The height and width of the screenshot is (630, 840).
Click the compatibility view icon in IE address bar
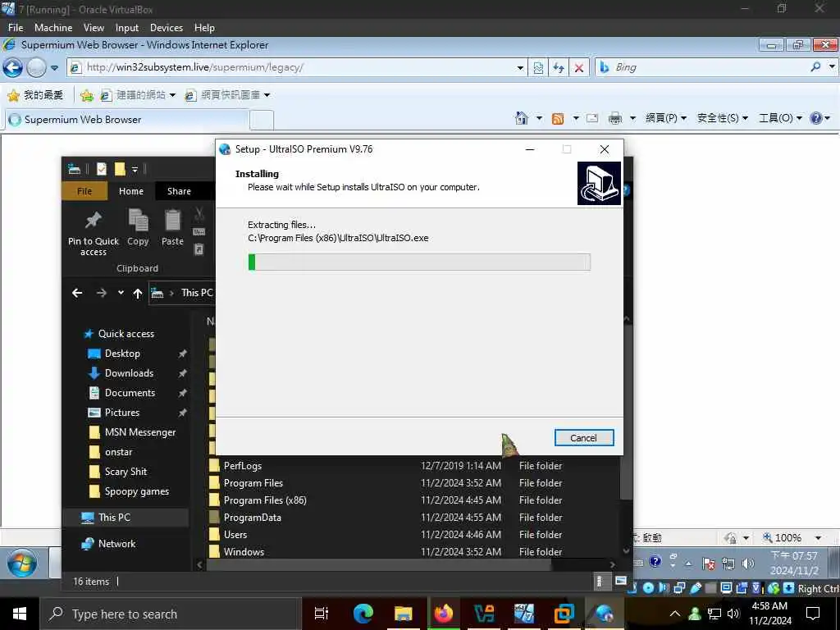point(538,67)
